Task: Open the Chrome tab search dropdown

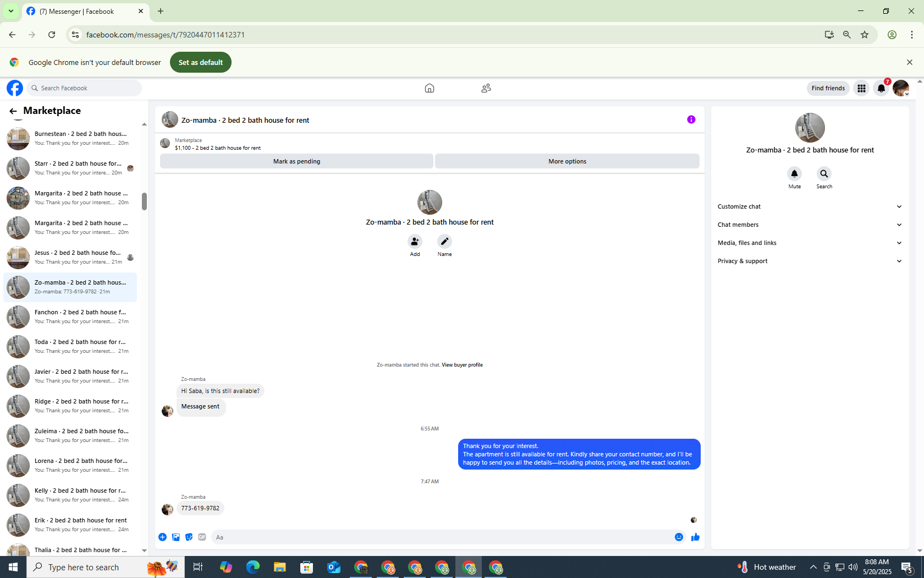Action: click(x=11, y=11)
